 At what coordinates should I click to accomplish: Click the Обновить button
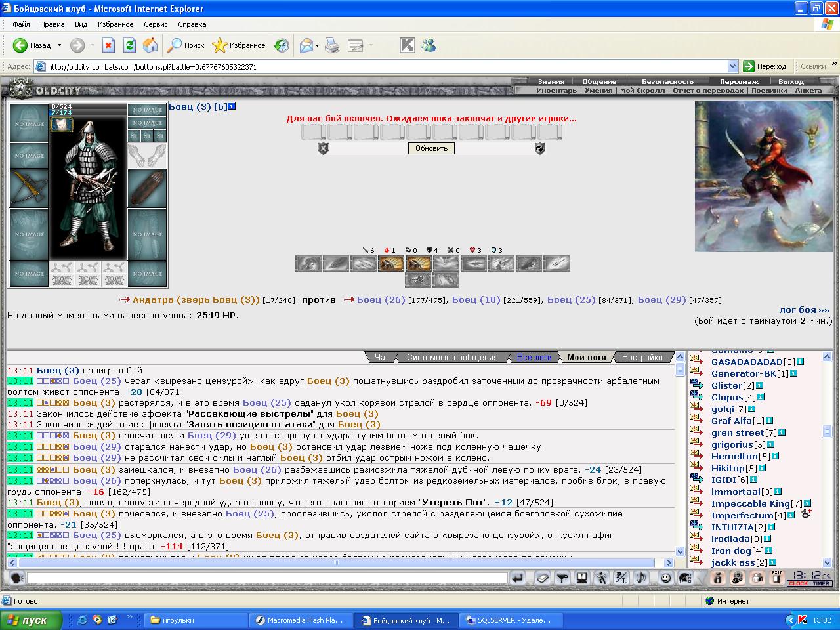coord(432,148)
